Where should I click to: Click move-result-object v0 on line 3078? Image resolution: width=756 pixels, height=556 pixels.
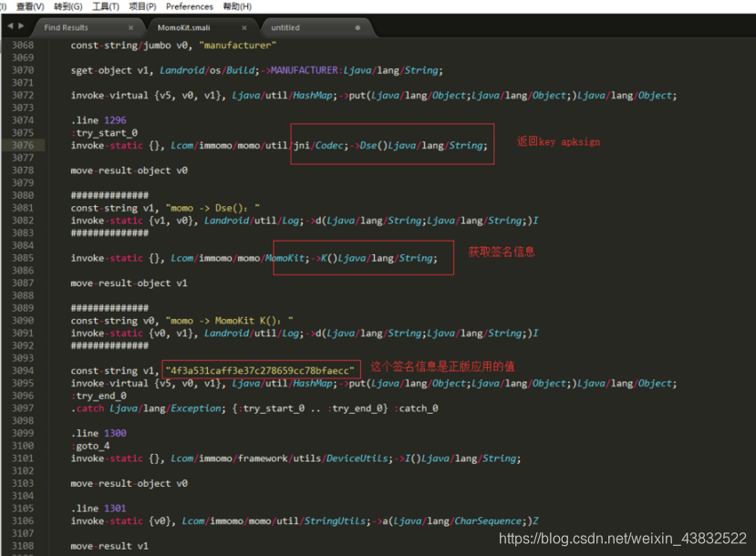click(x=129, y=170)
